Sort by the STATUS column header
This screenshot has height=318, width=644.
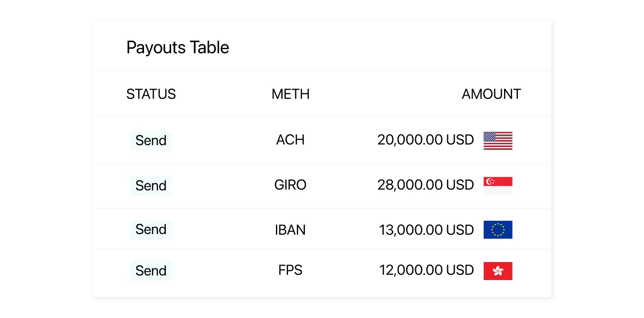151,94
